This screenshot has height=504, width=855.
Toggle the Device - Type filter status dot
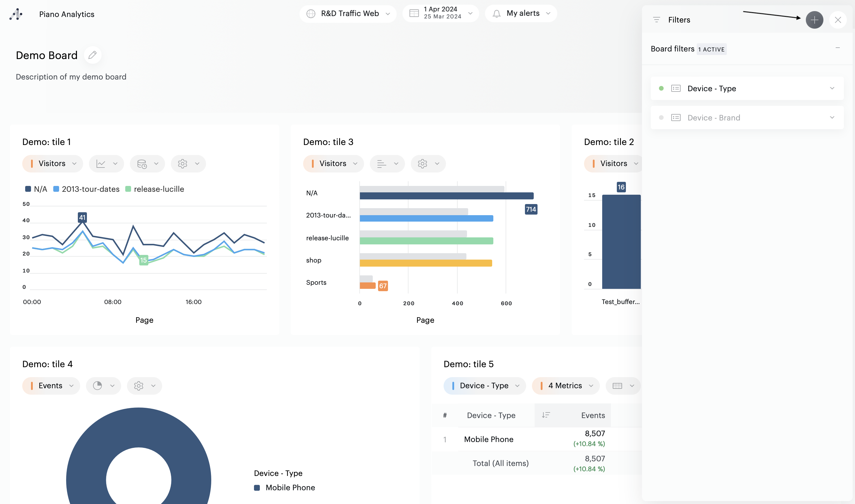click(661, 88)
